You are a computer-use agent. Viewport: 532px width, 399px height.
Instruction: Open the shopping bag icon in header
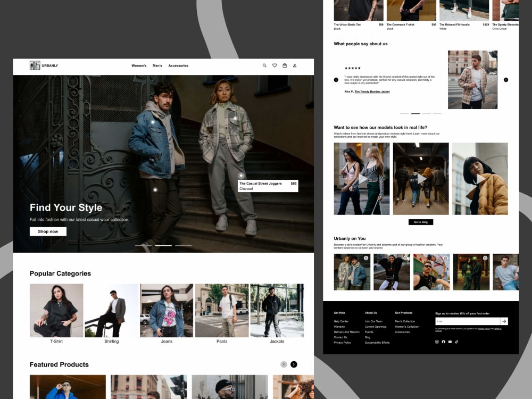[x=285, y=65]
